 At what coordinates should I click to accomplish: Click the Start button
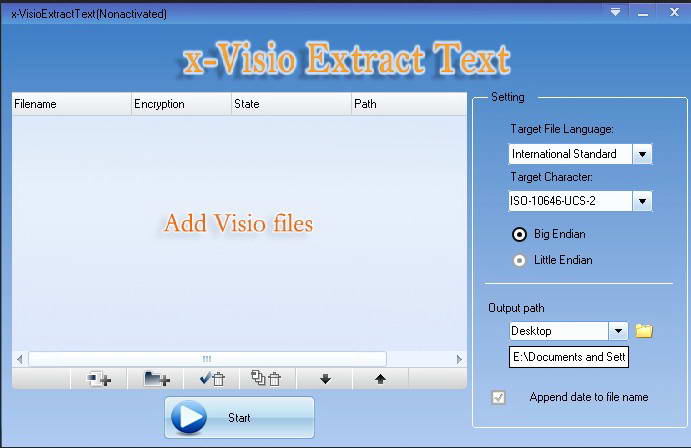tap(239, 417)
